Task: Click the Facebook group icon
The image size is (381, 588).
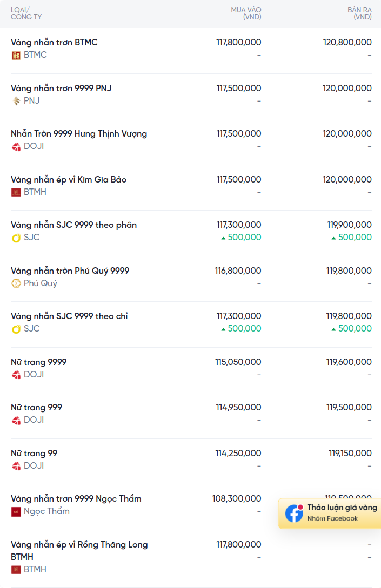Action: tap(295, 513)
